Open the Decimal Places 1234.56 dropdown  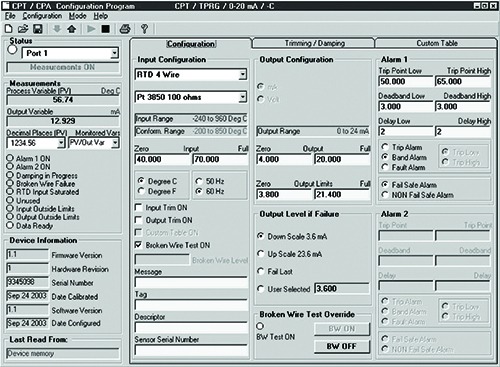coord(61,143)
